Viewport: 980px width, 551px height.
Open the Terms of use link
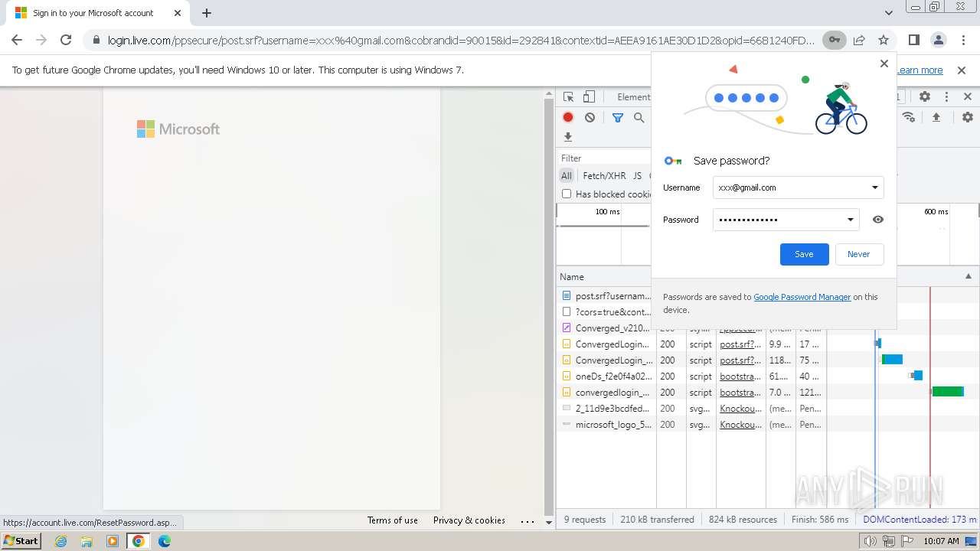[393, 520]
